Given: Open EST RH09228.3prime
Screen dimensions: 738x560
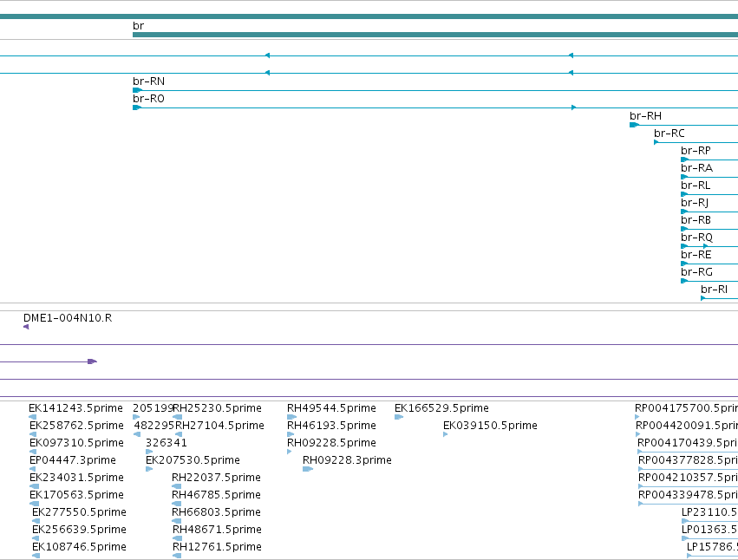Looking at the screenshot, I should pos(347,460).
